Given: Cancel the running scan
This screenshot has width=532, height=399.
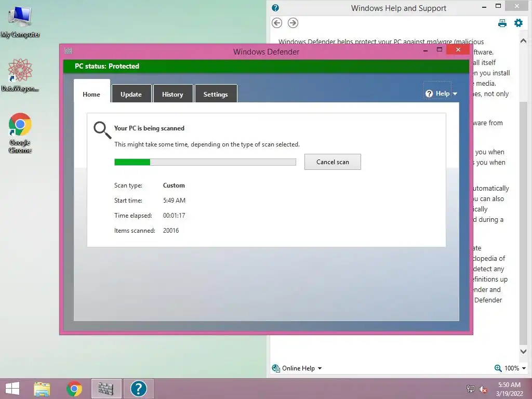Looking at the screenshot, I should pyautogui.click(x=332, y=162).
